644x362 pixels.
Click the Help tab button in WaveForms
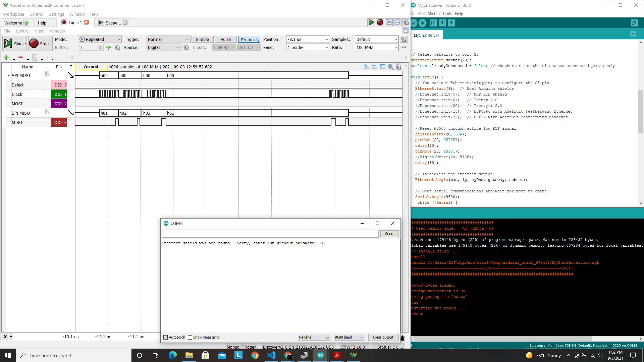(x=42, y=23)
